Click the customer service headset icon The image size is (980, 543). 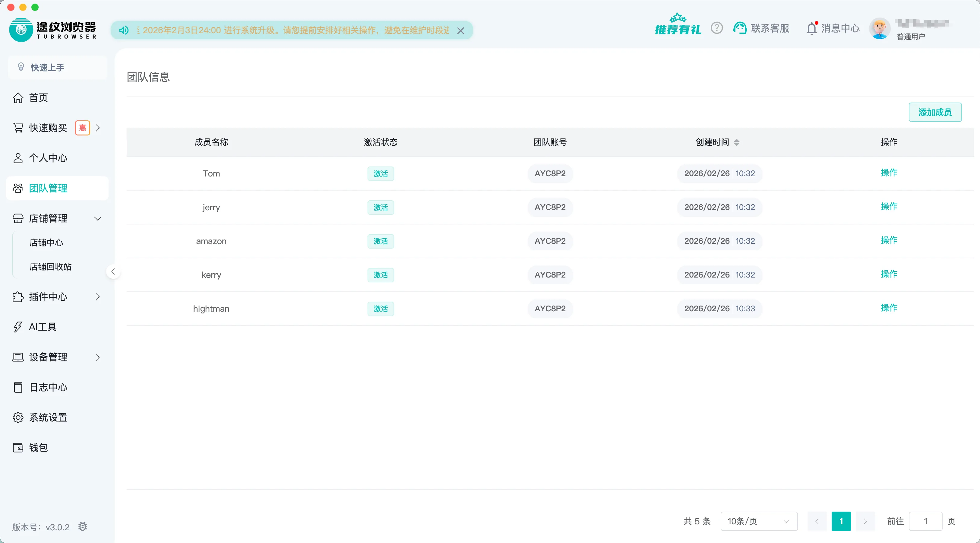740,28
